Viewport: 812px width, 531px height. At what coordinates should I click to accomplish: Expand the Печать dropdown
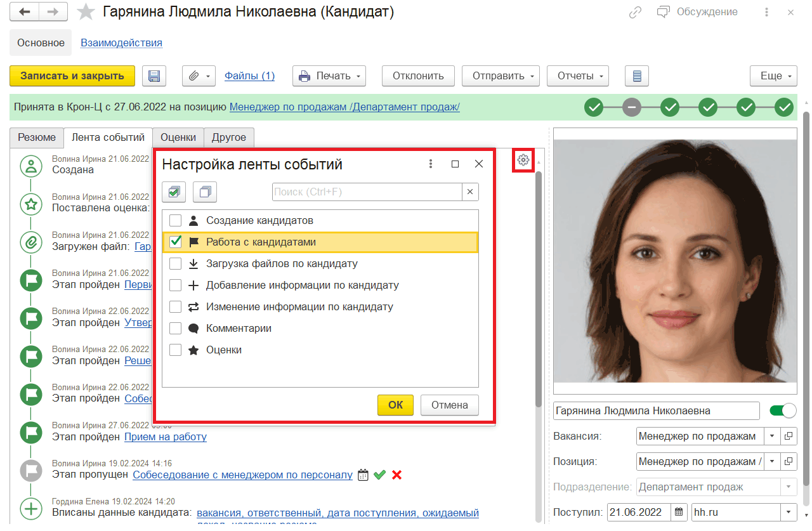tap(329, 76)
